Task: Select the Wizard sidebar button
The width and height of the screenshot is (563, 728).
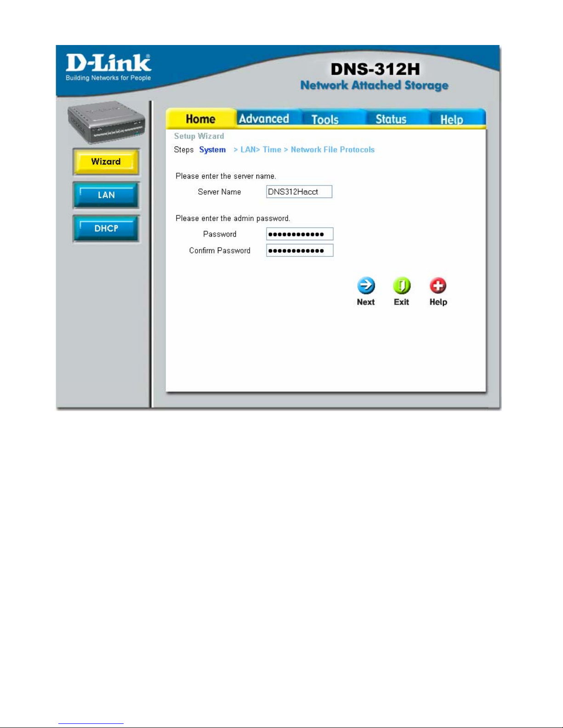Action: pyautogui.click(x=106, y=162)
